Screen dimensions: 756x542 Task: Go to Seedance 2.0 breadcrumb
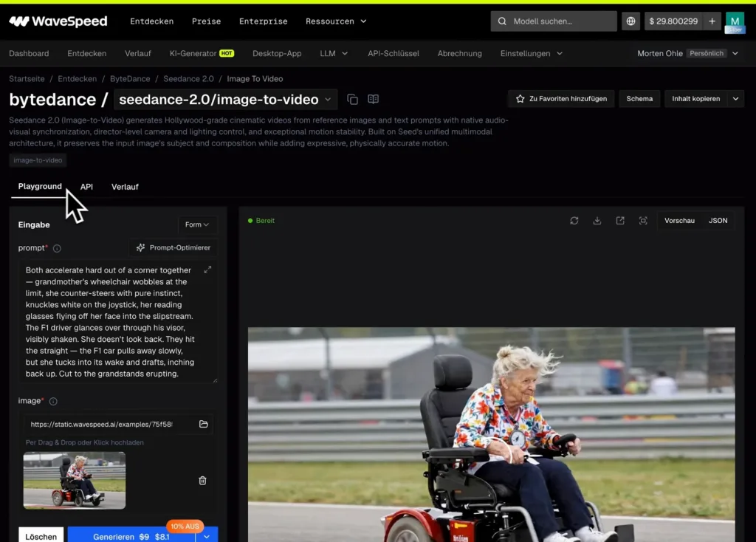(x=188, y=78)
